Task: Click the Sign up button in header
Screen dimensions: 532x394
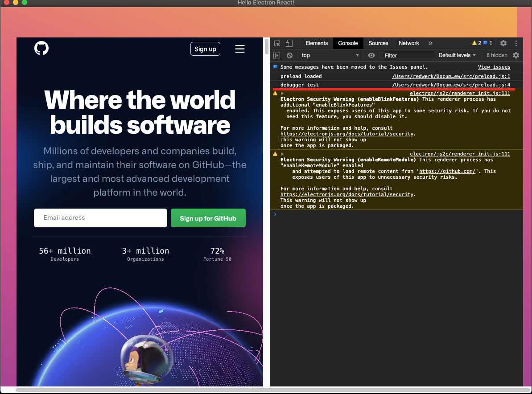Action: click(205, 49)
